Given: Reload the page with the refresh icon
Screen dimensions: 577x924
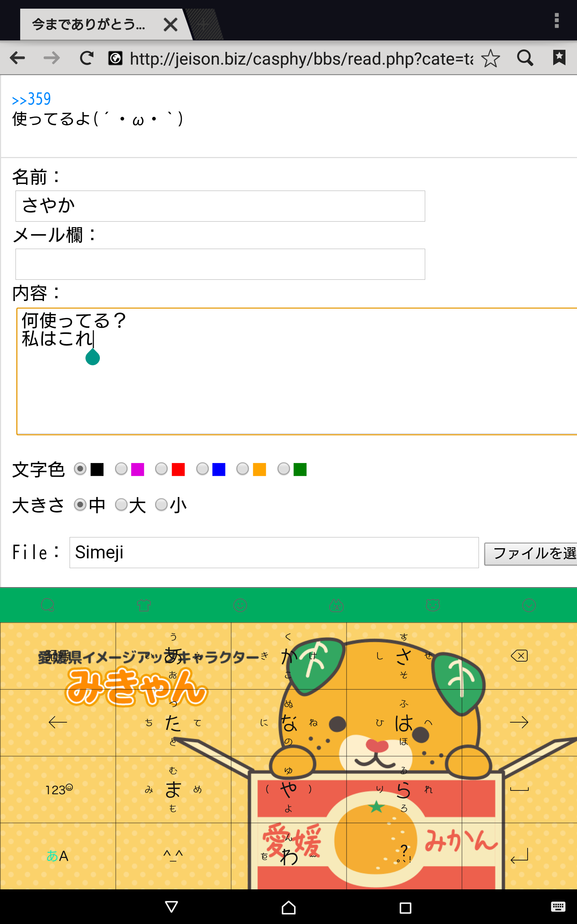Looking at the screenshot, I should coord(87,58).
